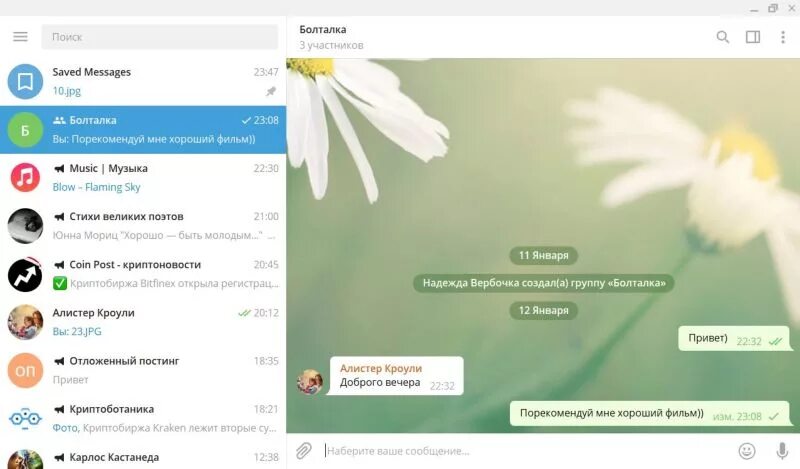Open the 10.jpg file preview text
This screenshot has height=469, width=800.
(66, 91)
